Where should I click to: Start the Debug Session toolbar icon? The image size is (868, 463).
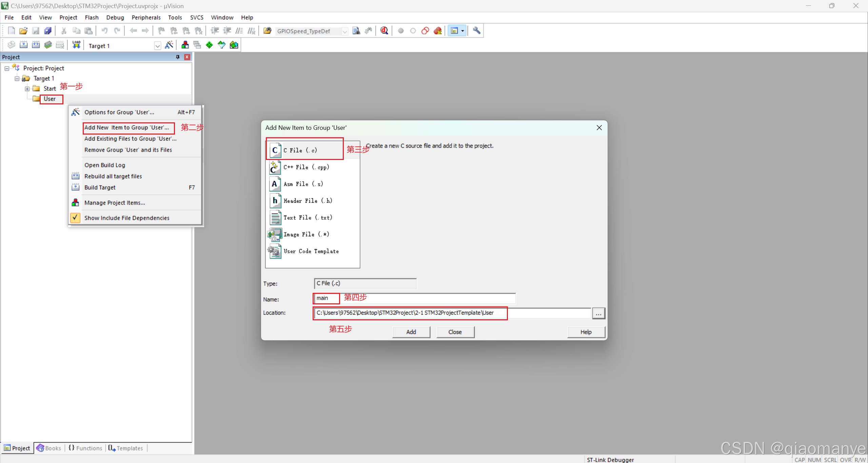click(384, 31)
